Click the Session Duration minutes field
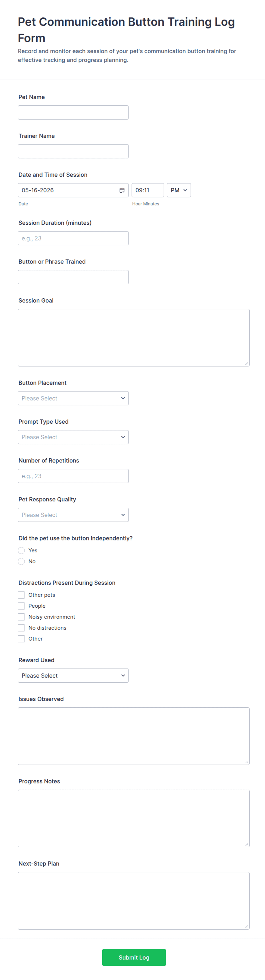This screenshot has height=980, width=265. pos(73,238)
